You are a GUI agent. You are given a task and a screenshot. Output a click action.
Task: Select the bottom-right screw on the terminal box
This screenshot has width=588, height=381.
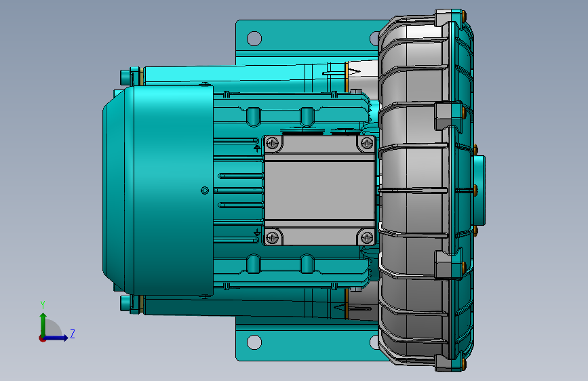[366, 237]
